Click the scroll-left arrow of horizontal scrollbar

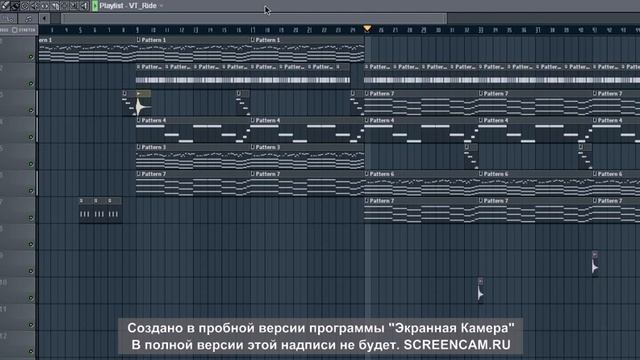(44, 18)
